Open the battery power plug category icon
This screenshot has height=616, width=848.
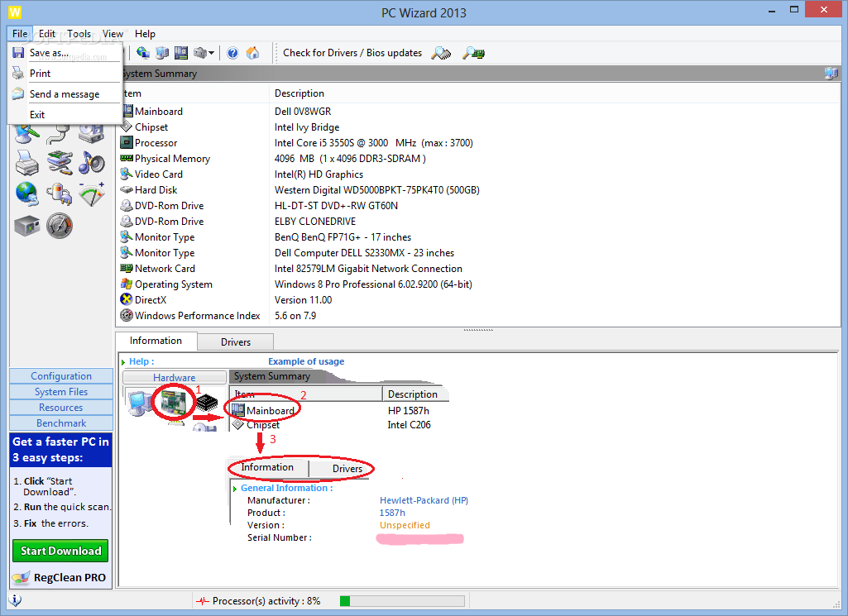click(60, 194)
